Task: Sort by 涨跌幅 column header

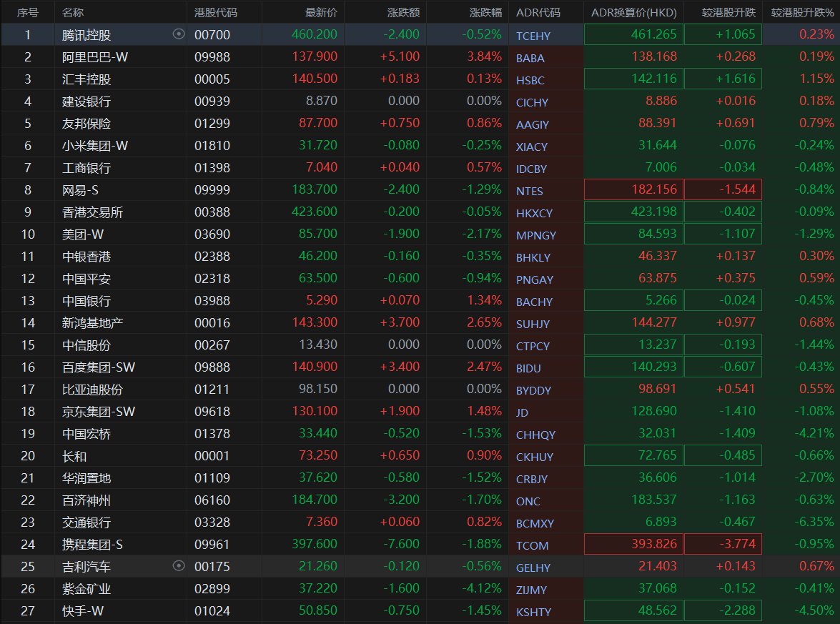Action: tap(485, 12)
